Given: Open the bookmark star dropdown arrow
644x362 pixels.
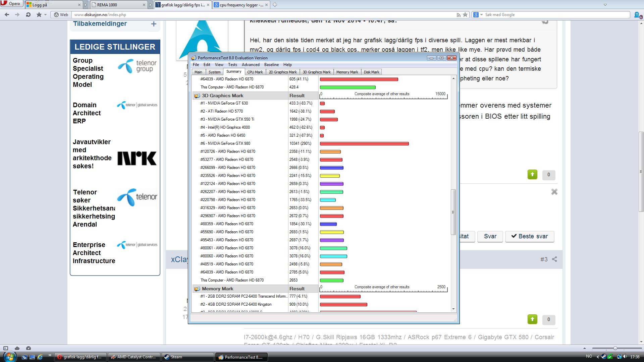Looking at the screenshot, I should click(x=45, y=15).
